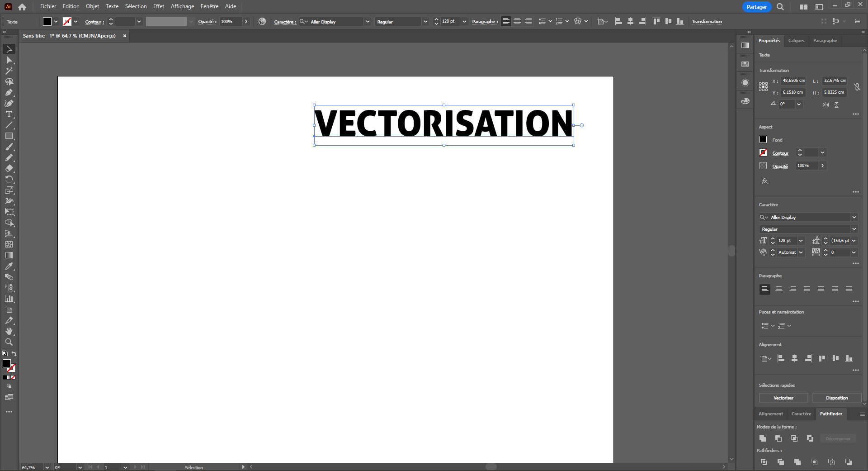This screenshot has height=471, width=868.
Task: Select the Pen tool
Action: click(9, 93)
